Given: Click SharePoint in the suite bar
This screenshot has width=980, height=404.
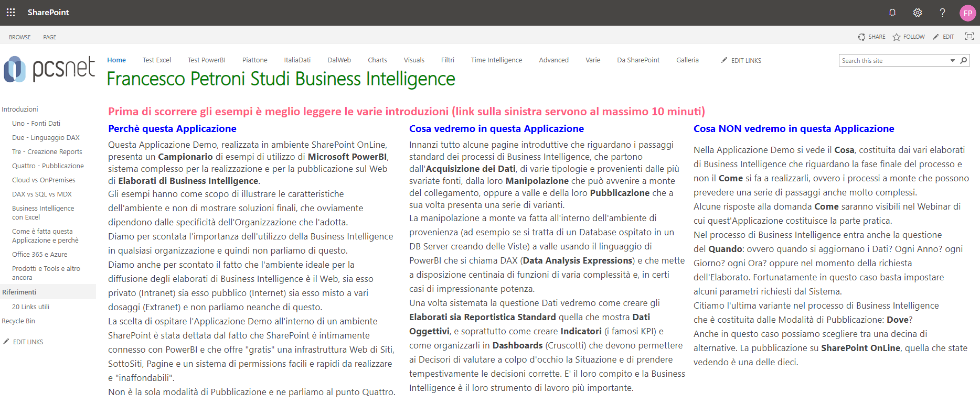Looking at the screenshot, I should pos(48,12).
